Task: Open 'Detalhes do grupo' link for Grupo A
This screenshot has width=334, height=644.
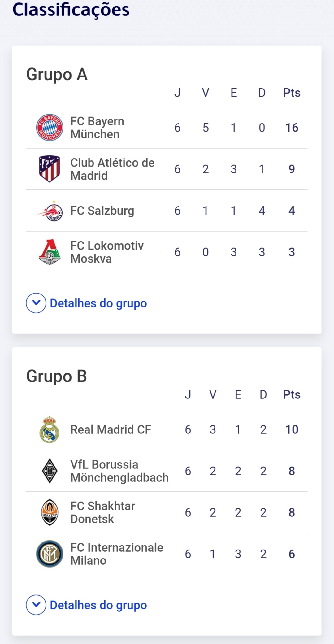Action: click(x=98, y=303)
